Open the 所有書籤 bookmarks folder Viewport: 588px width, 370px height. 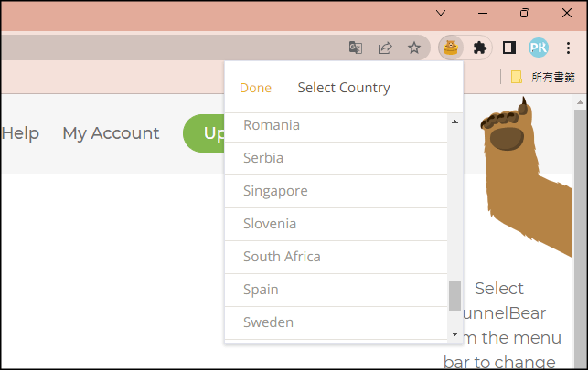pyautogui.click(x=542, y=77)
